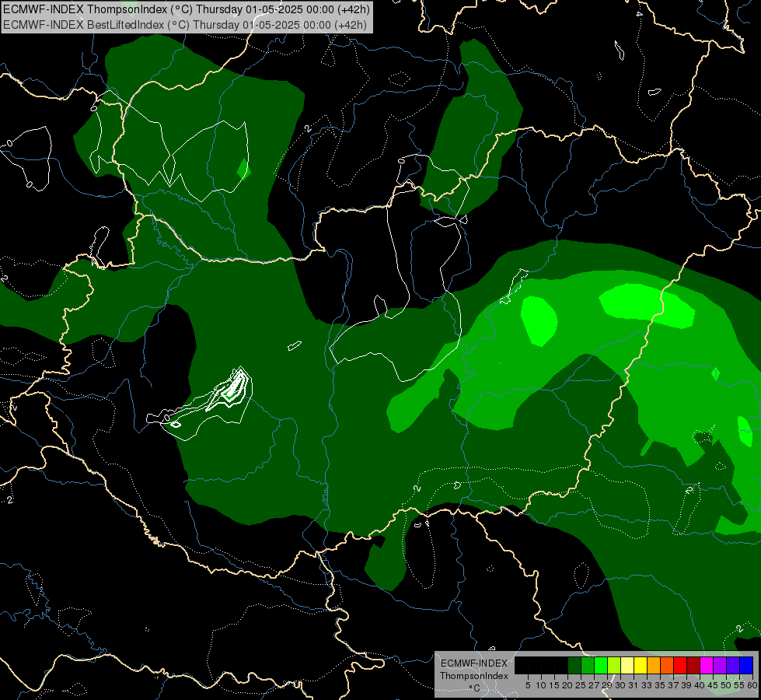
Task: Pick the magenta 40–45 legend swatch
Action: (x=707, y=665)
